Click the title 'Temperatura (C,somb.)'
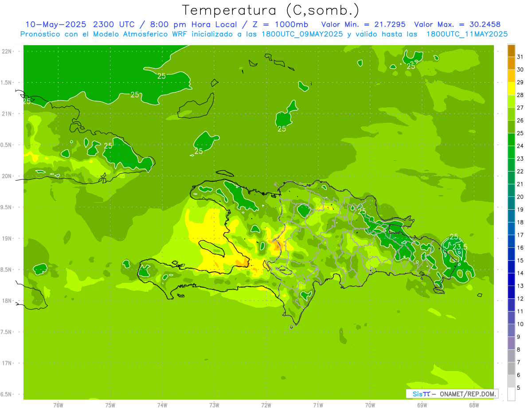532x411 pixels. [271, 10]
